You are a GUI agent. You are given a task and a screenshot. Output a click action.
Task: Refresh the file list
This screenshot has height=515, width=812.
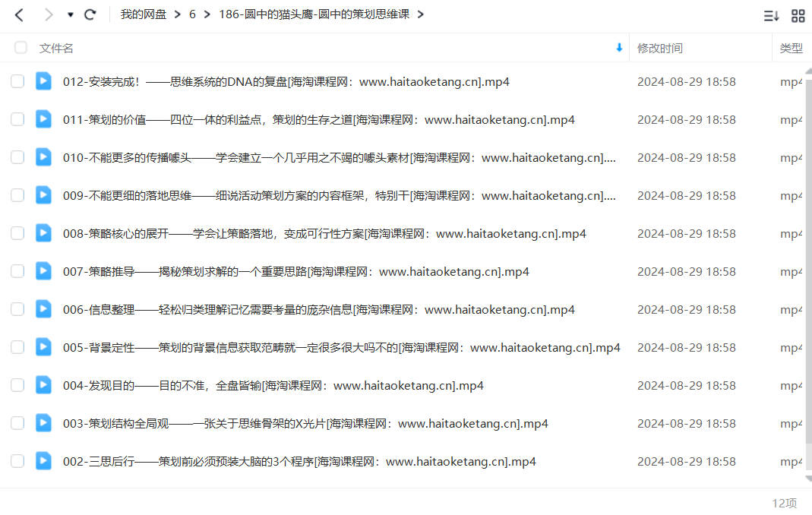pos(90,14)
